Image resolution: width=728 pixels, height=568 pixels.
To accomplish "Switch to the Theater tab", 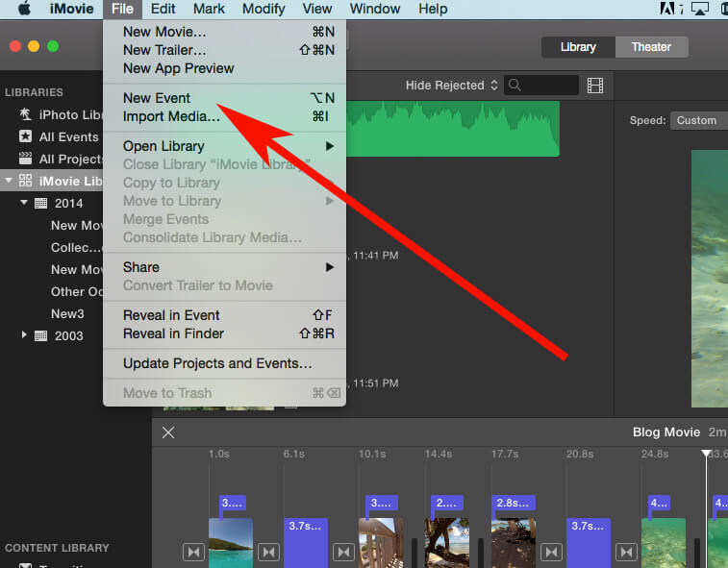I will point(651,47).
